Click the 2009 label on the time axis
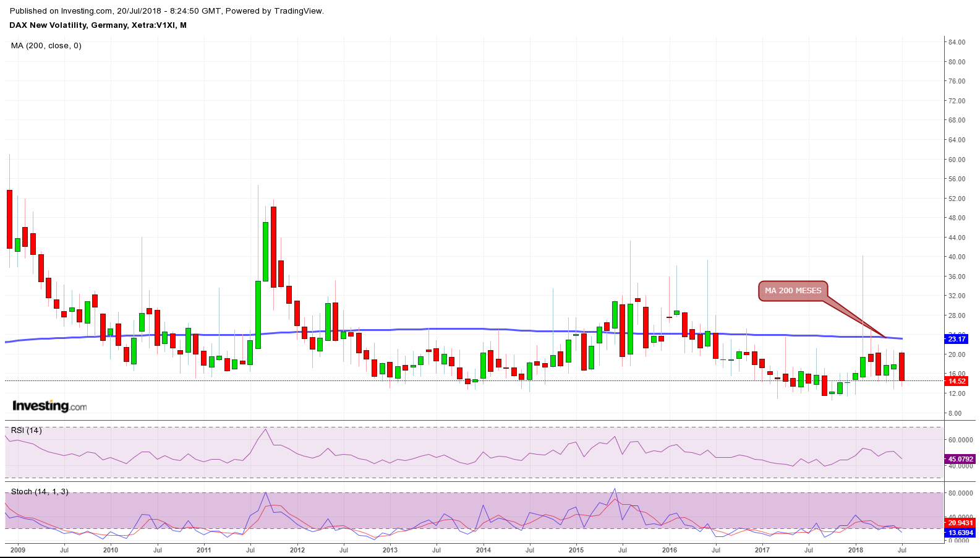 (17, 550)
